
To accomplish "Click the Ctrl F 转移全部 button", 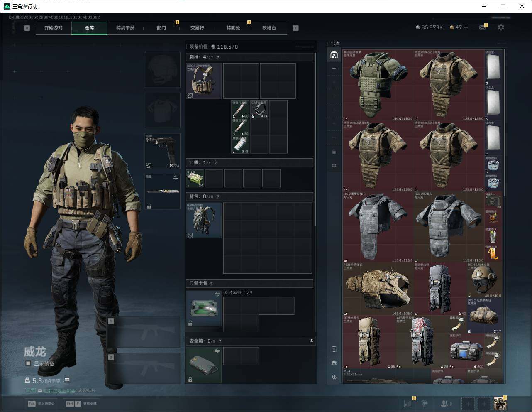I will pos(81,403).
